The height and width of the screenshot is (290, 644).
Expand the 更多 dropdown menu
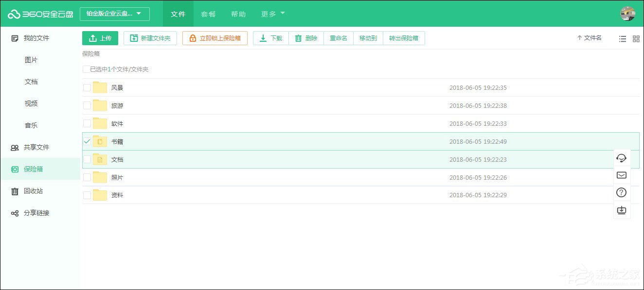pyautogui.click(x=272, y=14)
